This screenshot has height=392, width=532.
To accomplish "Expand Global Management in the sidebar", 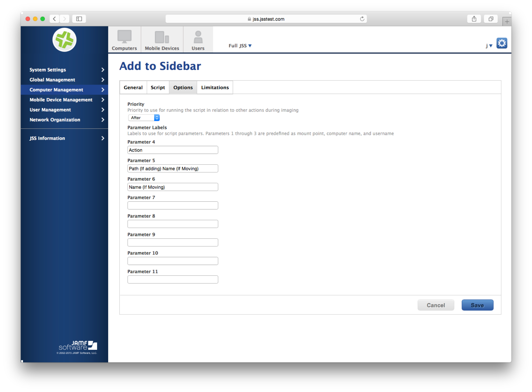I will pos(64,80).
